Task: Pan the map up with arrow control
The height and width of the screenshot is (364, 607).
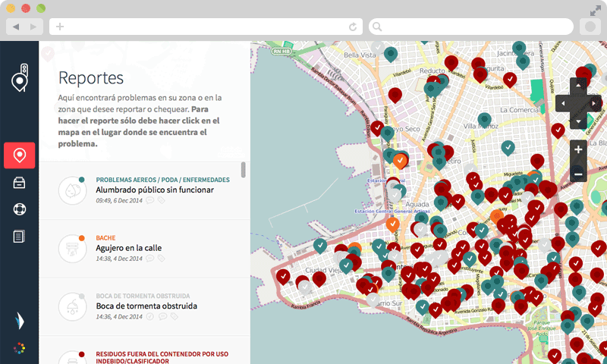Action: tap(578, 84)
